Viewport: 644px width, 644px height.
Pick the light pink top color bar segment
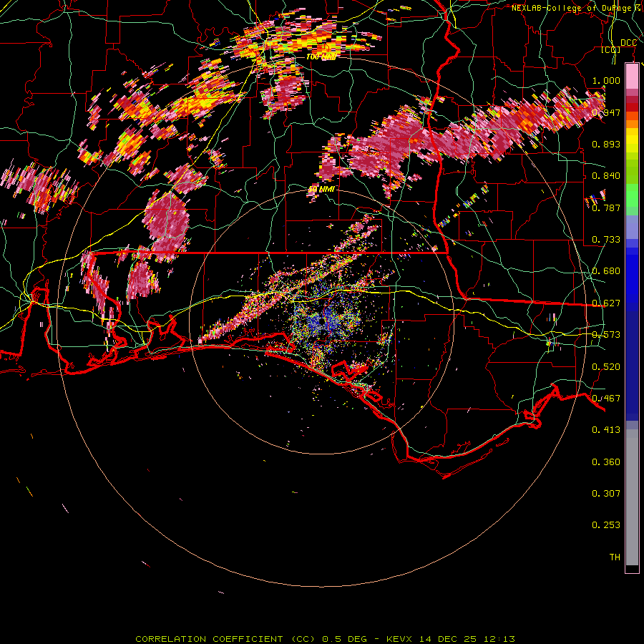tap(632, 77)
